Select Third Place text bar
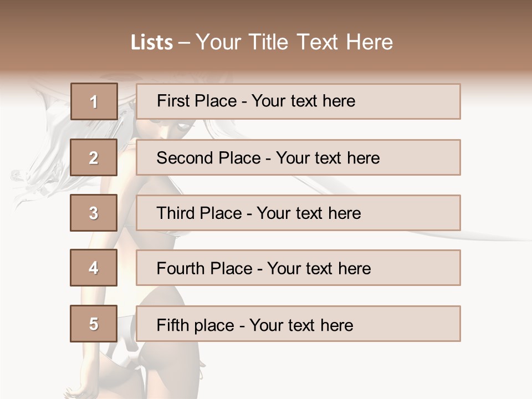 pyautogui.click(x=298, y=213)
